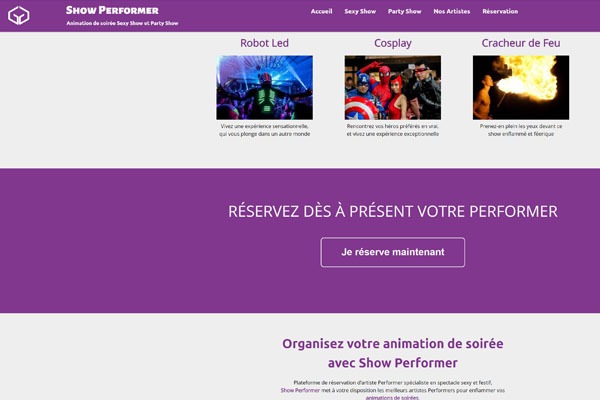Open the Cracheur de Feu heading
The width and height of the screenshot is (600, 400).
tap(521, 43)
